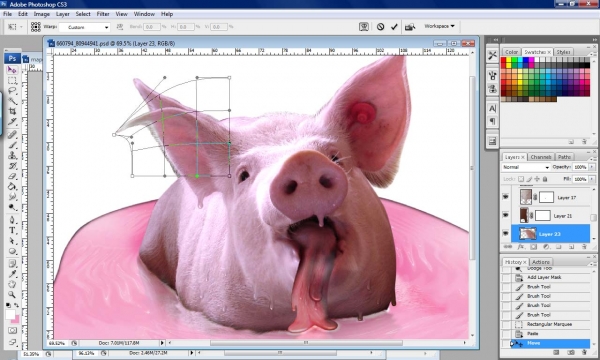This screenshot has width=600, height=360.
Task: Pick the red swatch in Swatches panel
Action: pyautogui.click(x=504, y=60)
